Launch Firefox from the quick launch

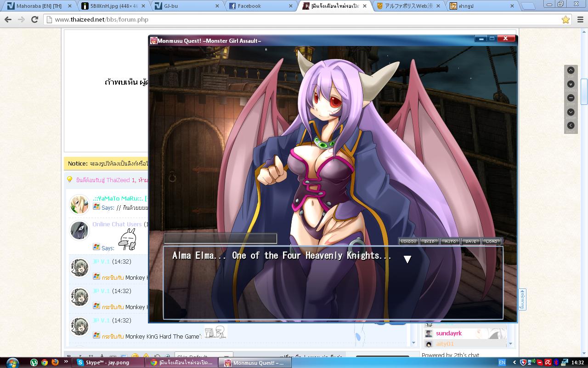[x=55, y=362]
